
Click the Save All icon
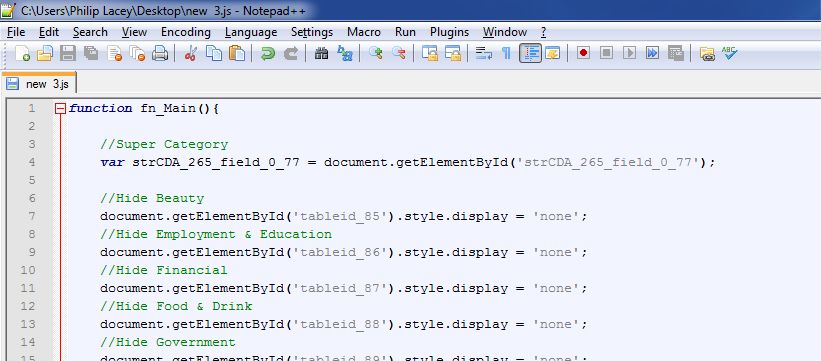point(91,53)
